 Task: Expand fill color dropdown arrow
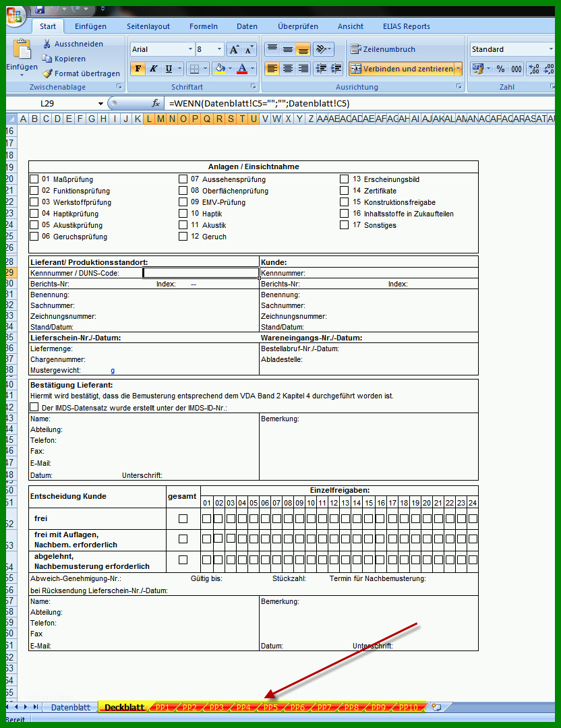(x=230, y=69)
